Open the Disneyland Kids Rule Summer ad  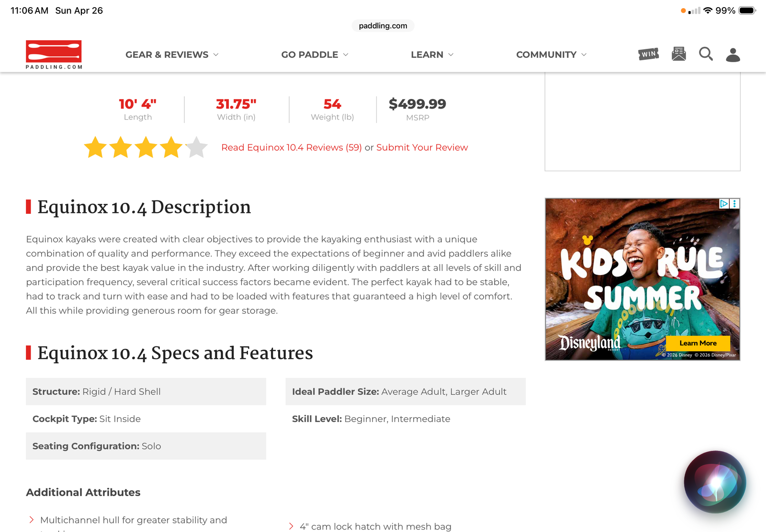pos(642,279)
